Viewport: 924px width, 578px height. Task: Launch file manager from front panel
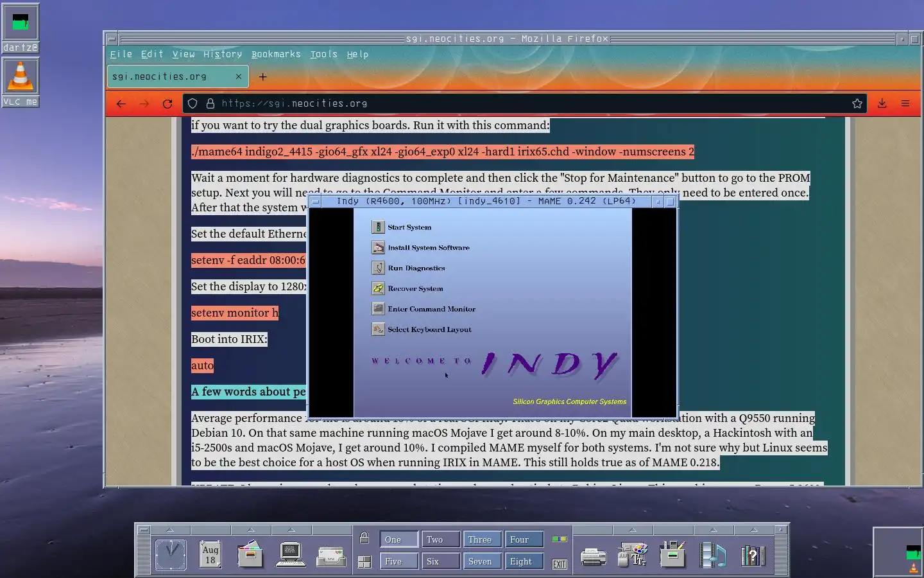[250, 554]
